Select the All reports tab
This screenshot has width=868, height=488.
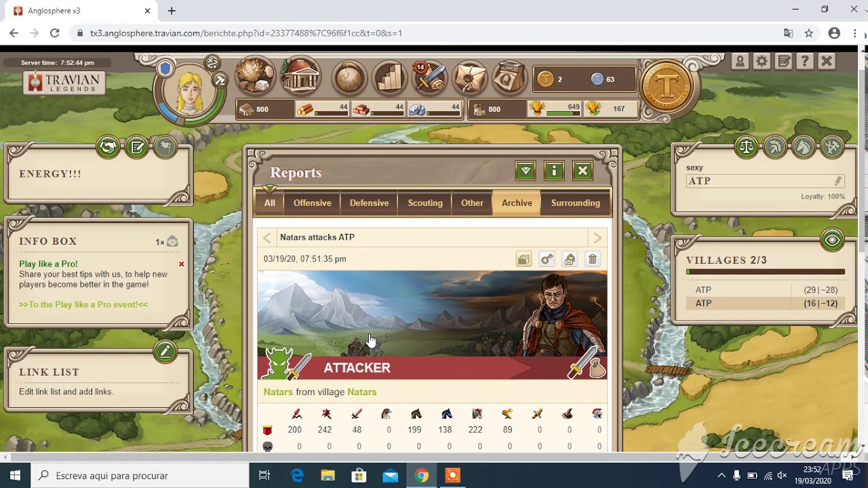pyautogui.click(x=270, y=203)
